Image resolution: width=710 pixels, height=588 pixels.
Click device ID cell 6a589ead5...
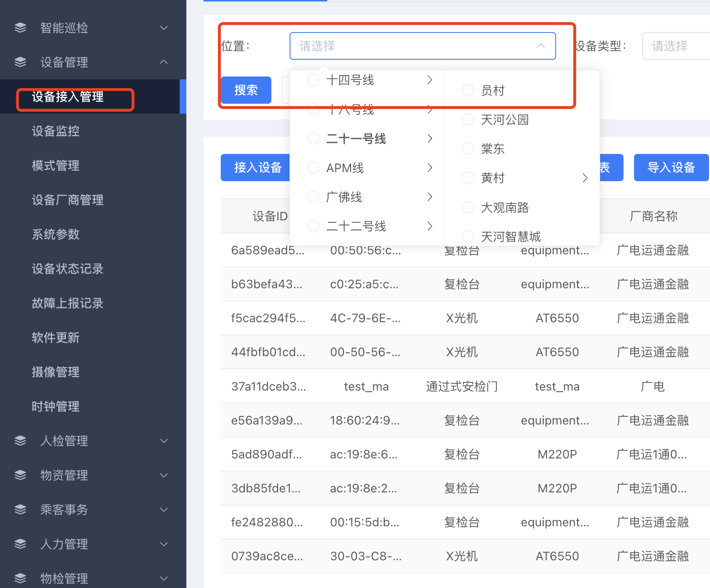click(268, 250)
